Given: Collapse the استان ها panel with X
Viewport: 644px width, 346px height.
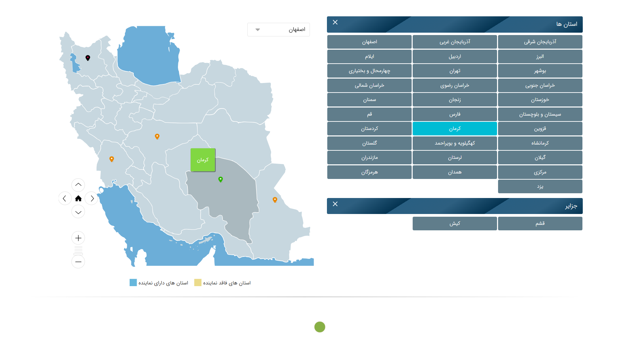Looking at the screenshot, I should click(335, 22).
